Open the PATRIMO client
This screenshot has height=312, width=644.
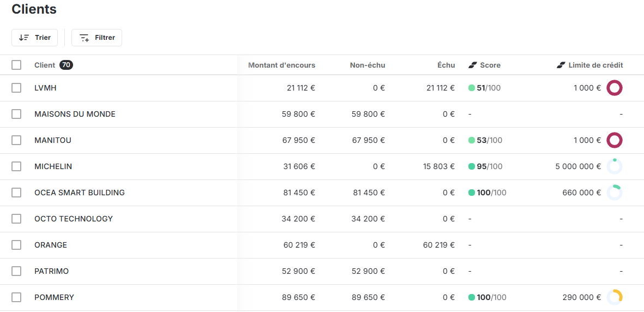tap(52, 271)
